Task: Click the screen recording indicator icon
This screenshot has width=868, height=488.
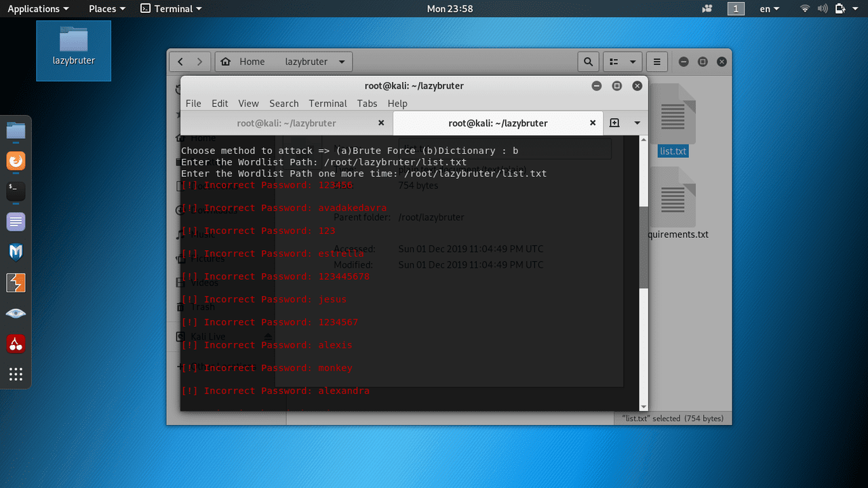Action: coord(708,9)
